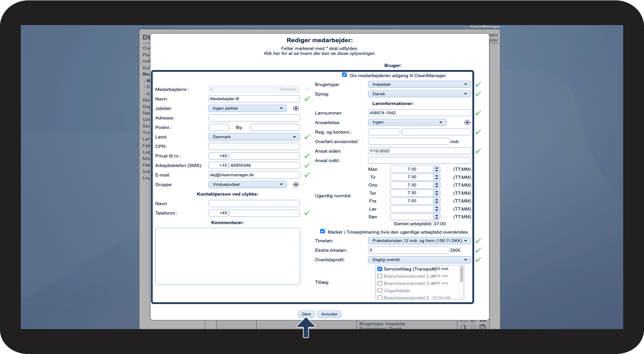This screenshot has width=644, height=354.
Task: Open the Land dropdown showing Danmark
Action: pyautogui.click(x=254, y=137)
